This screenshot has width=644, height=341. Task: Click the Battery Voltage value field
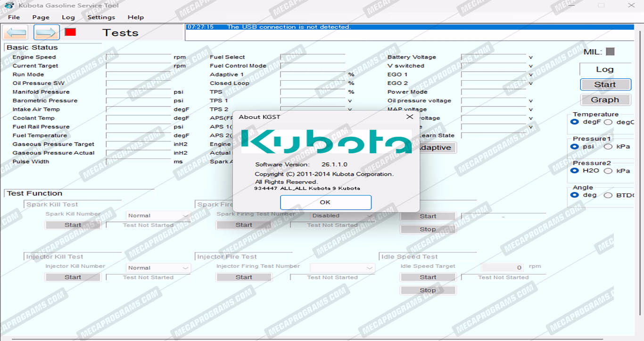[x=494, y=57]
